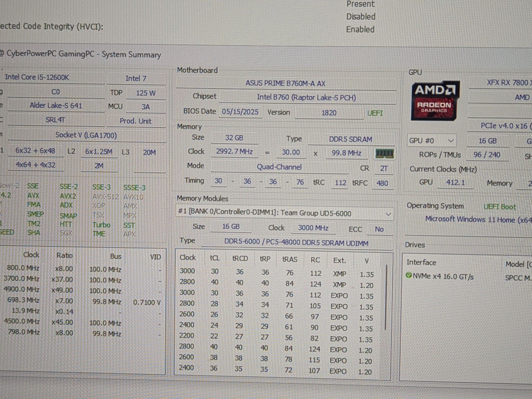Click the ROPs / TMUs 96 / 240 field
This screenshot has height=399, width=532.
487,155
